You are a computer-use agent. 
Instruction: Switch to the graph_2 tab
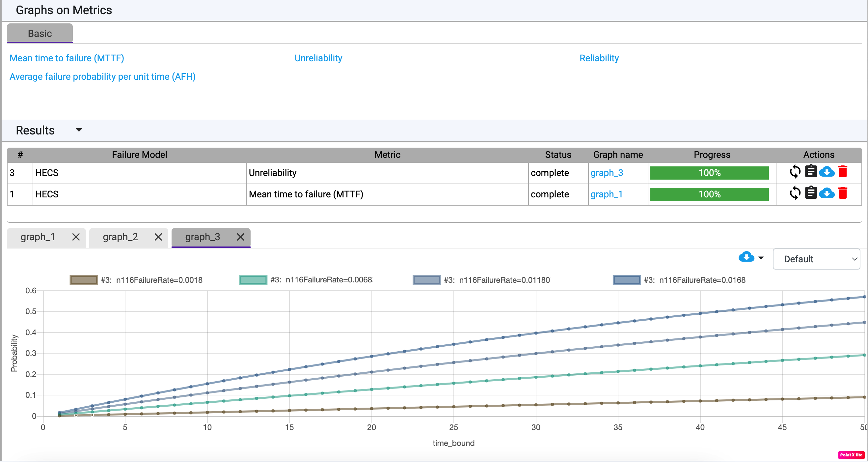(x=120, y=237)
